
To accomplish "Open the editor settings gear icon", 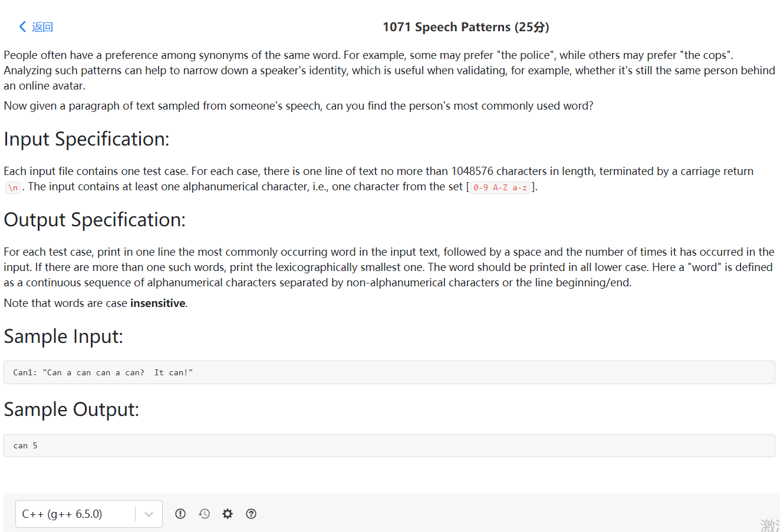I will pos(228,514).
